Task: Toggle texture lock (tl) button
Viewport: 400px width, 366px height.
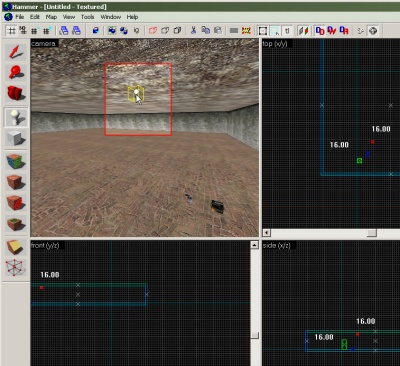Action: point(287,31)
